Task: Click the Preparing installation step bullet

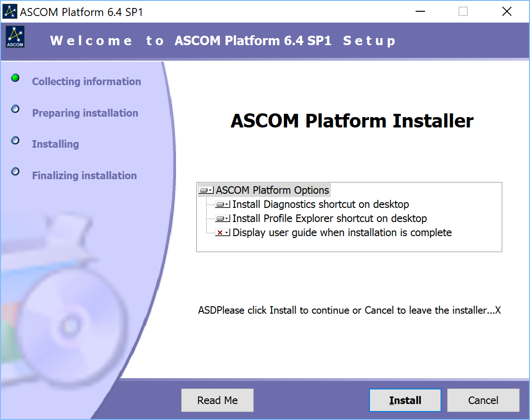Action: (15, 109)
